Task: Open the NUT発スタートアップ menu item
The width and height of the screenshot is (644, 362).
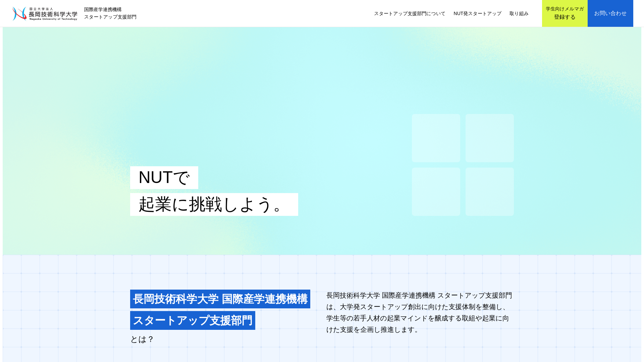Action: pos(477,13)
